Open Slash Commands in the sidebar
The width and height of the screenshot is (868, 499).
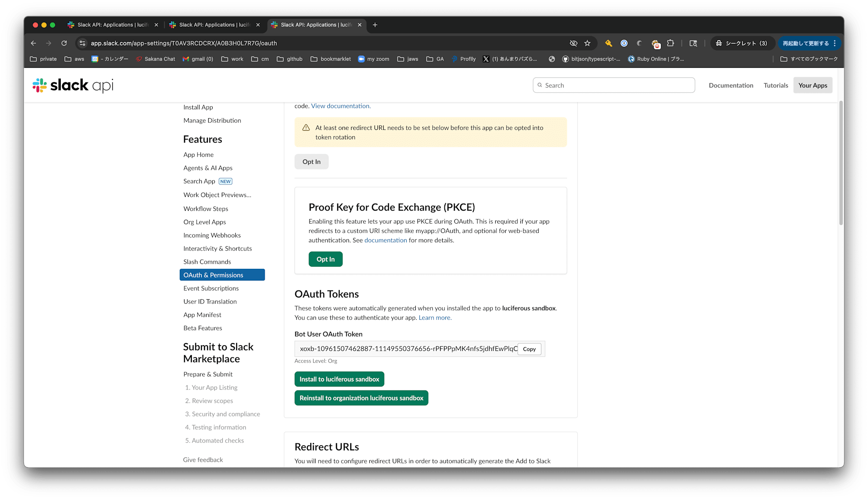[x=207, y=262]
